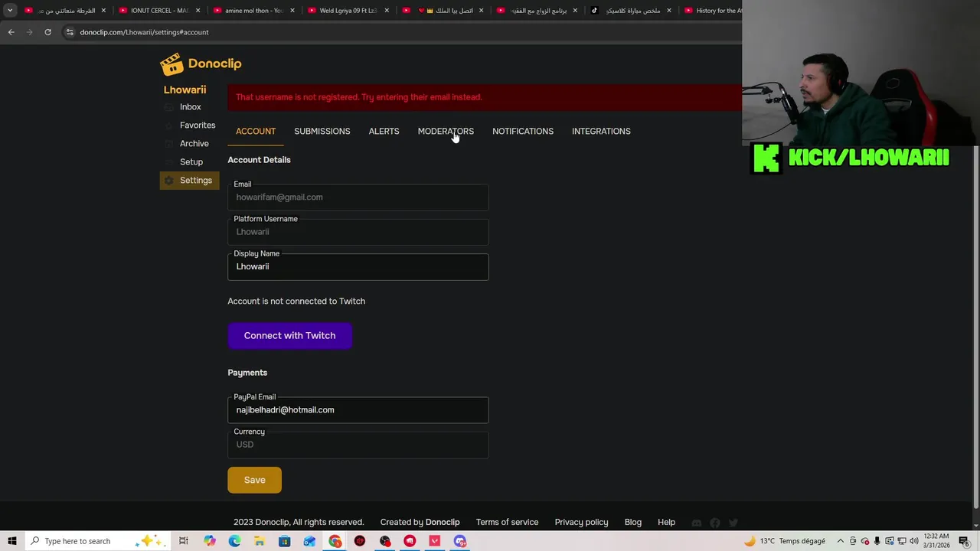Click the Lhowarii channel name heading
The image size is (980, 551).
click(185, 90)
